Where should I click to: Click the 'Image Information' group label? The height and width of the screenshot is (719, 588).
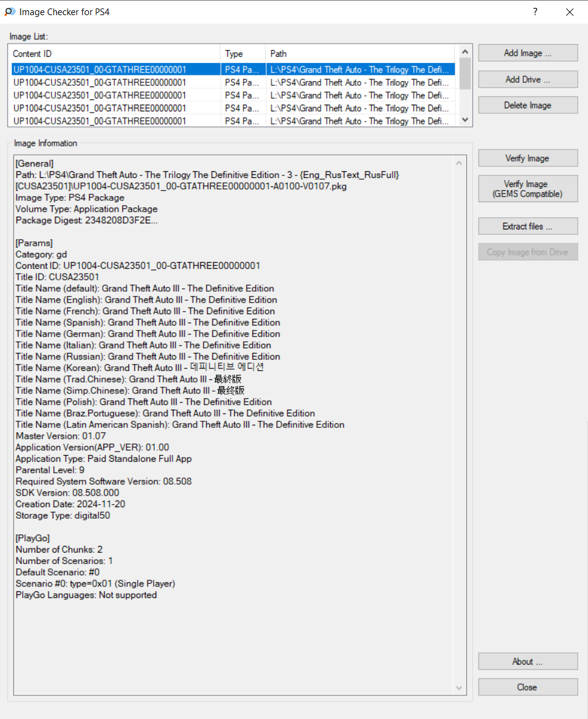tap(45, 143)
